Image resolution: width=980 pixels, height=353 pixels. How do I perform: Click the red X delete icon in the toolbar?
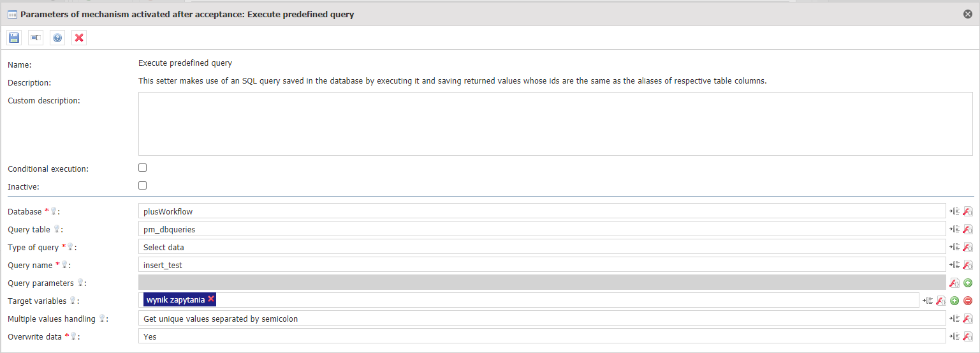click(79, 38)
